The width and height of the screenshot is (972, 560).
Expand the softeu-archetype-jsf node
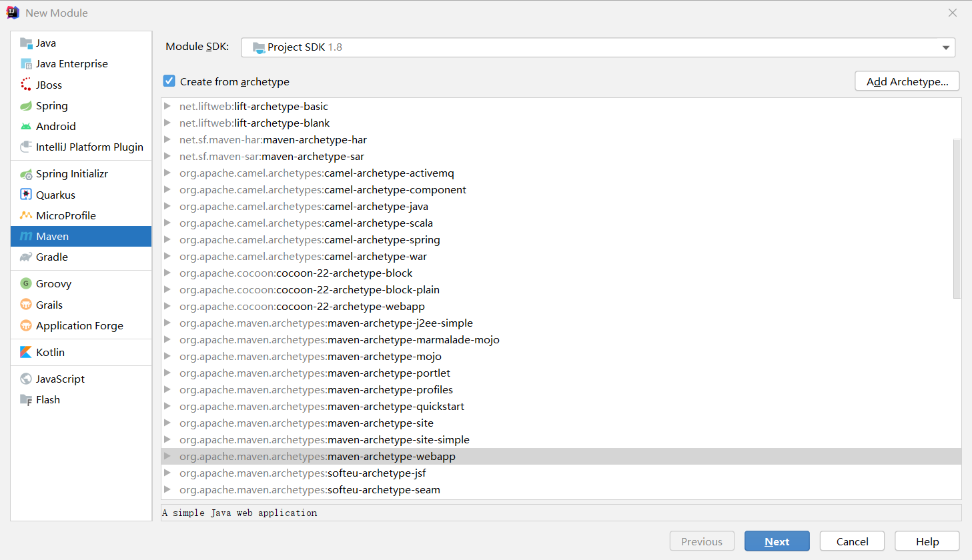167,473
